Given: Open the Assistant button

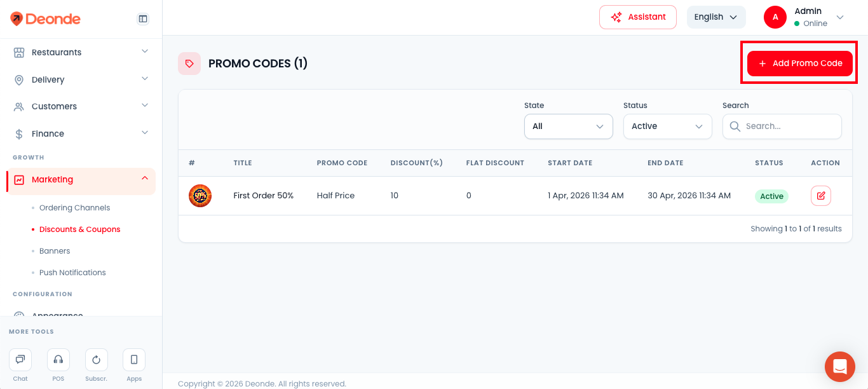Looking at the screenshot, I should (638, 17).
